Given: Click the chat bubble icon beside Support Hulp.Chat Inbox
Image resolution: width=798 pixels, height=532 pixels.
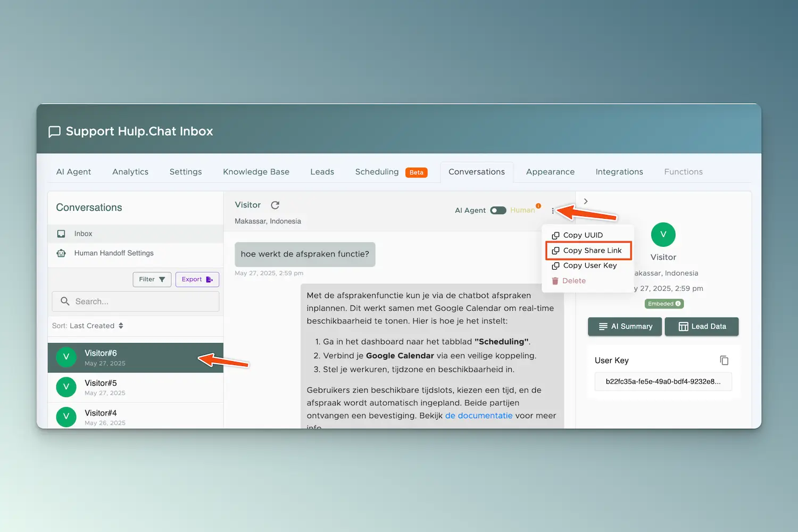Looking at the screenshot, I should coord(54,131).
